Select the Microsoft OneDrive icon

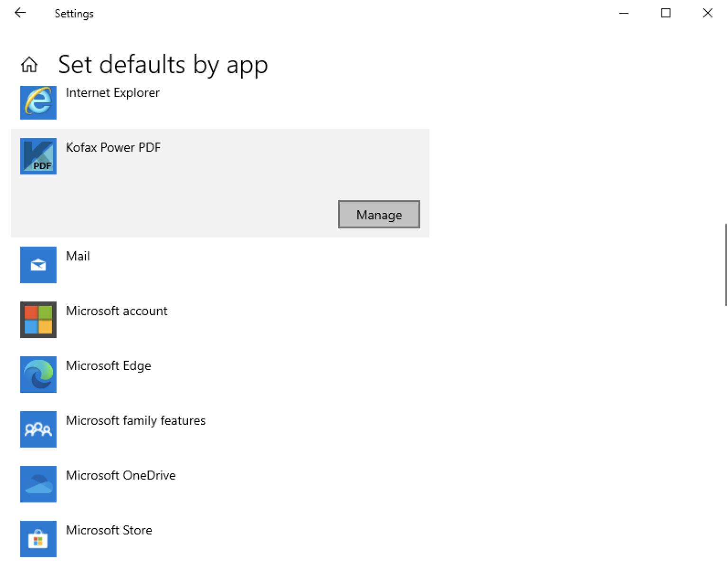click(x=38, y=484)
